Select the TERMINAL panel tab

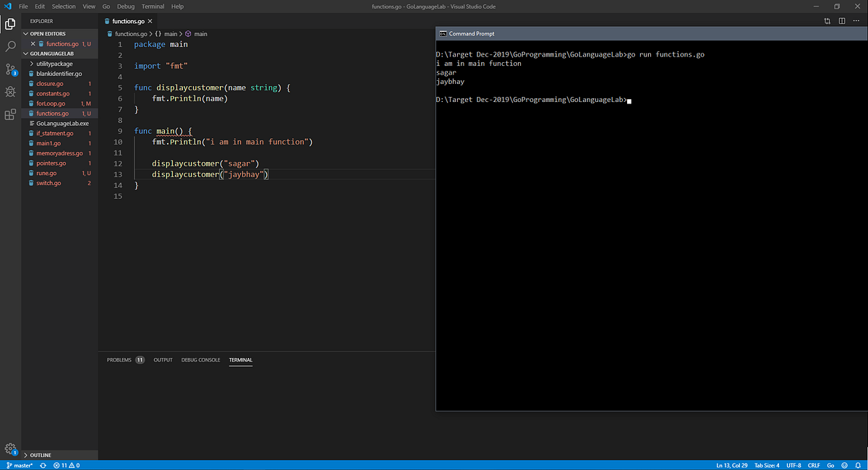coord(241,359)
